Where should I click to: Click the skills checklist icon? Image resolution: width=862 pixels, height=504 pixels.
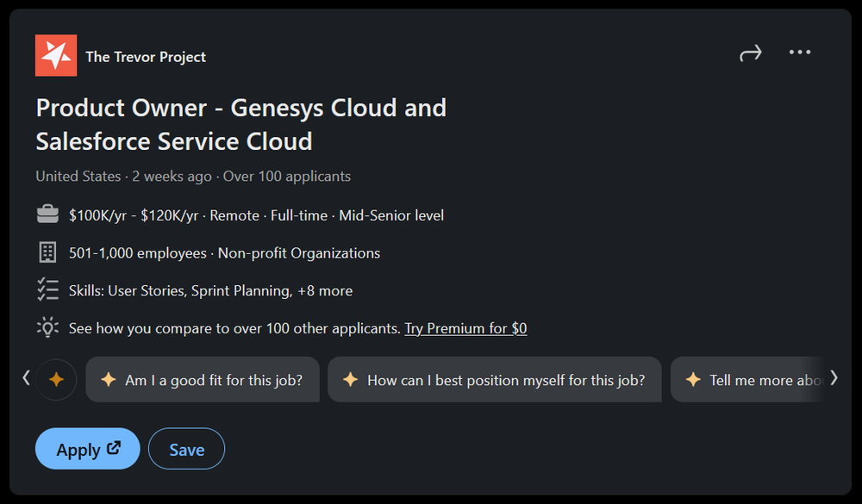tap(47, 290)
